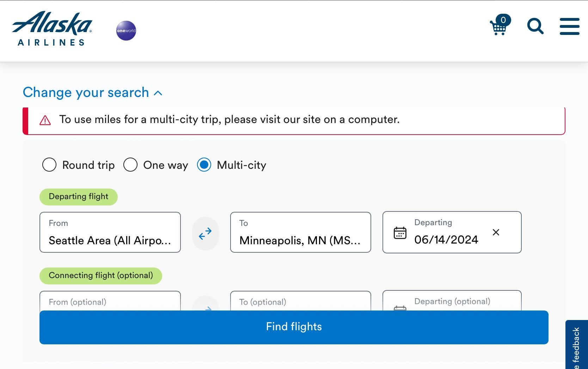Open the hamburger menu
The height and width of the screenshot is (369, 588).
tap(569, 26)
